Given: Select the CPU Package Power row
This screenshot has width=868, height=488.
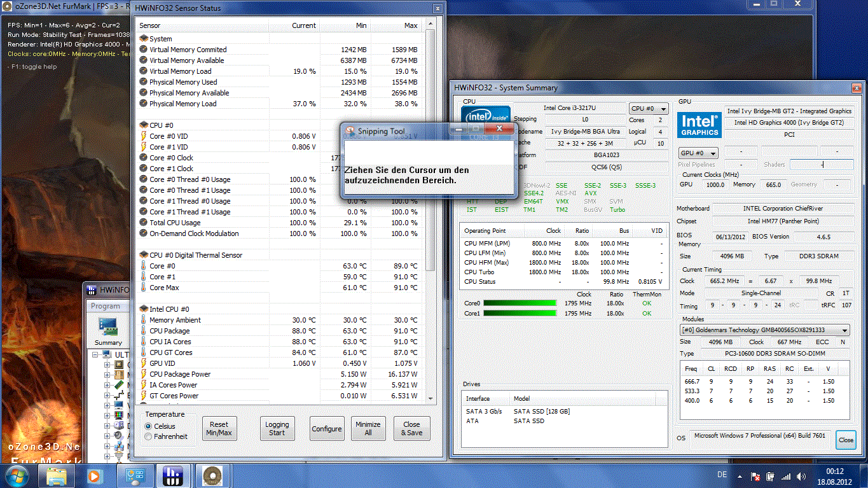Looking at the screenshot, I should click(280, 374).
